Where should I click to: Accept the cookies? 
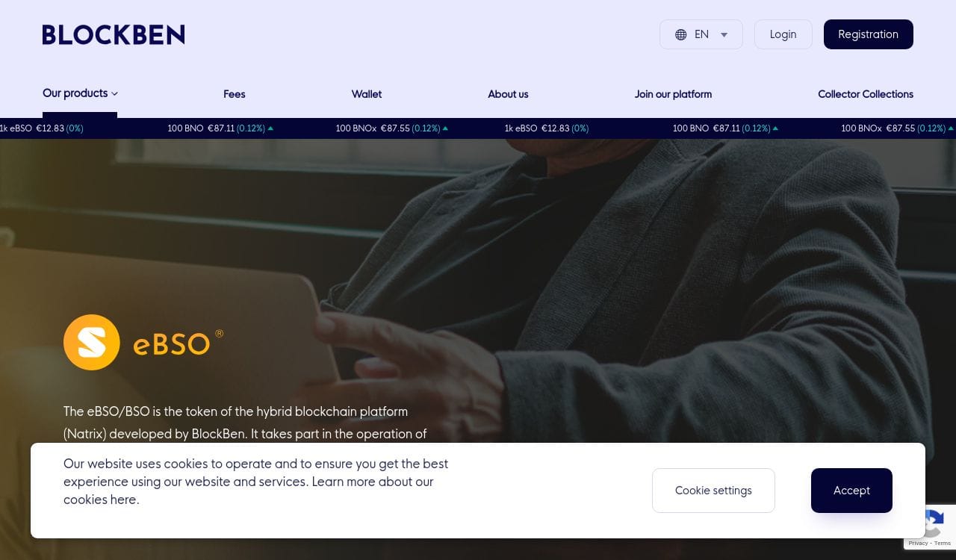(851, 491)
